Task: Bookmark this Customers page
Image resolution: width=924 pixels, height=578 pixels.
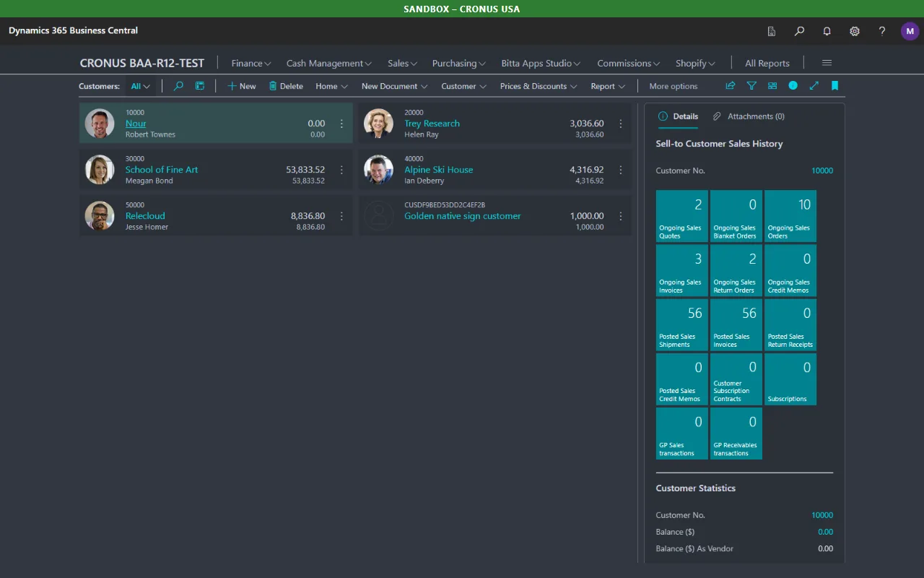Action: [835, 85]
